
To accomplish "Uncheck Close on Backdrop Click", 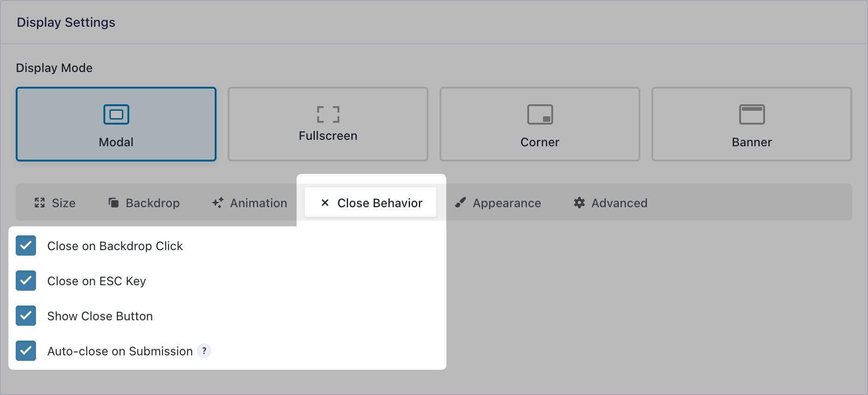I will pos(26,245).
